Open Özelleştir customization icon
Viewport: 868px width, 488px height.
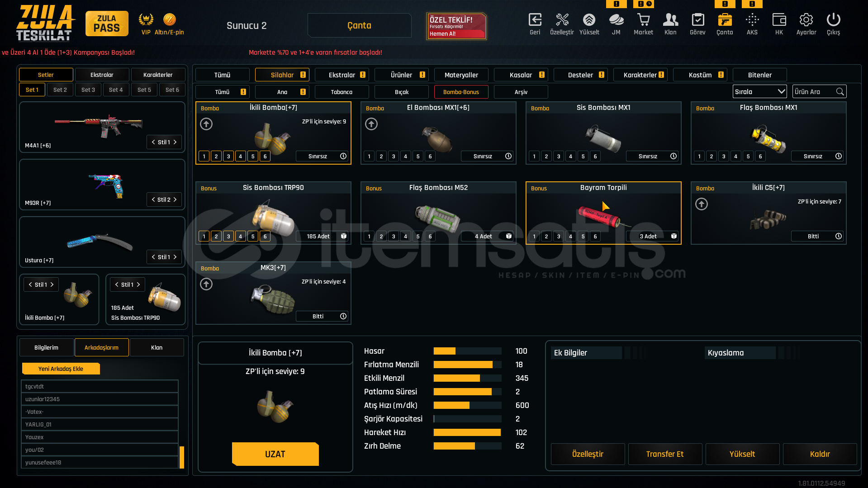[562, 20]
